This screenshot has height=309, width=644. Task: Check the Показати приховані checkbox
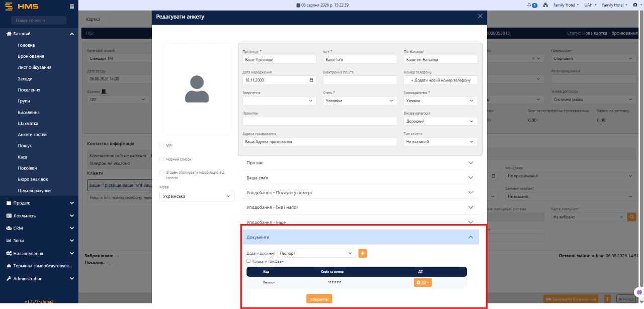coord(249,261)
